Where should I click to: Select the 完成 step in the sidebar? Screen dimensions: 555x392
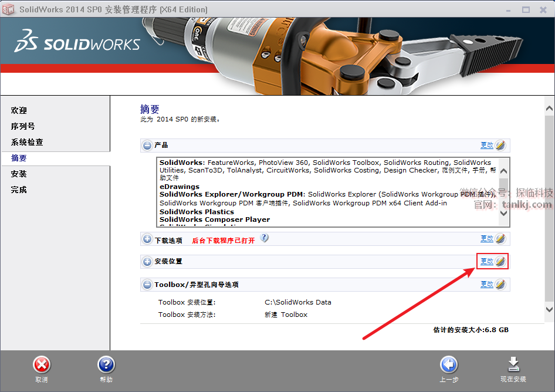pos(19,190)
